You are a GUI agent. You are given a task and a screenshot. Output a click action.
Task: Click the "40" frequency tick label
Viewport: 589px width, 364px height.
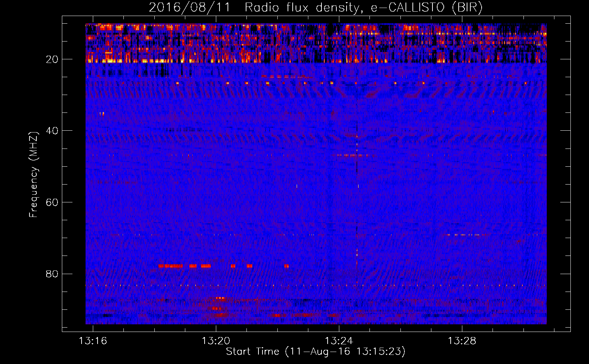[52, 131]
